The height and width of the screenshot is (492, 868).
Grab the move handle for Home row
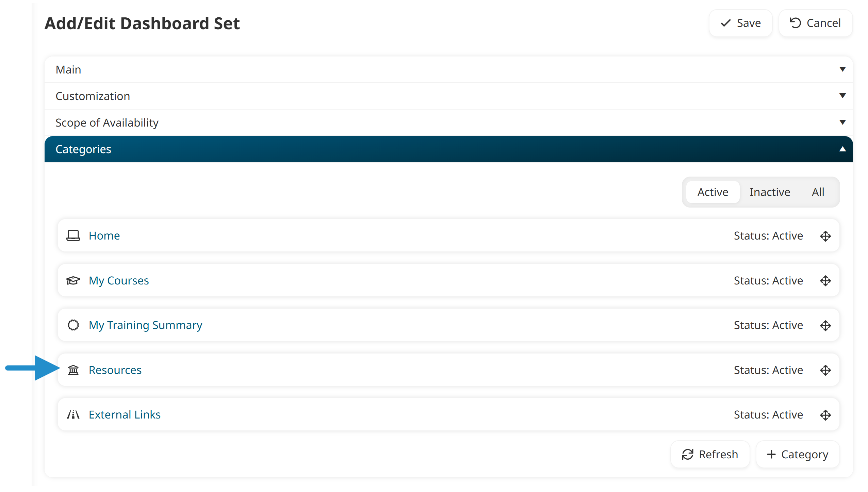point(825,236)
